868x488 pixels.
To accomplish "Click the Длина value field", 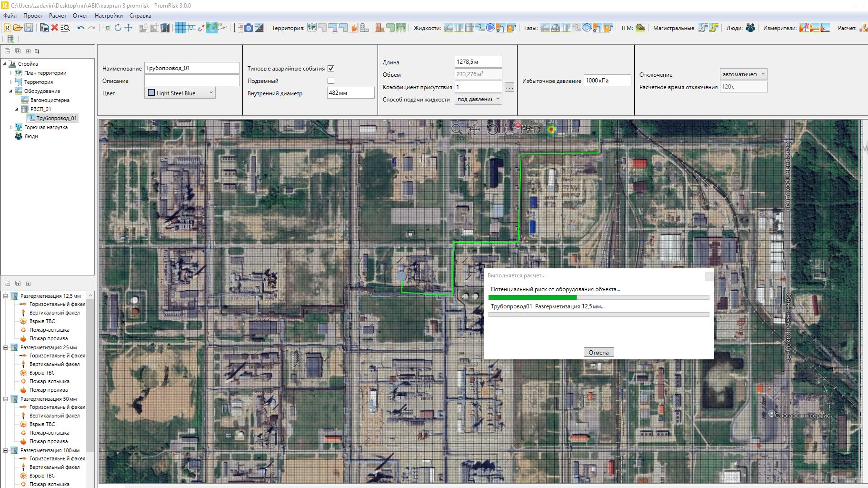I will pos(478,62).
